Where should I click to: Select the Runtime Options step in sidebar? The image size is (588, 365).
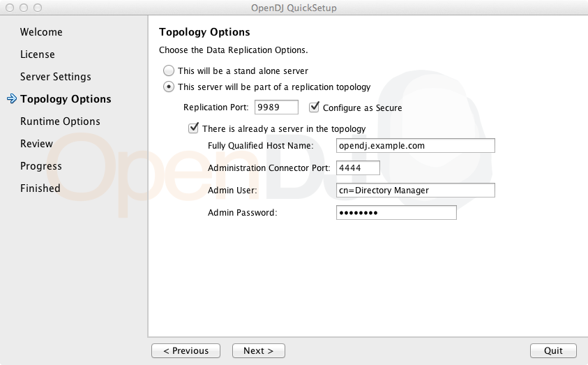point(60,121)
